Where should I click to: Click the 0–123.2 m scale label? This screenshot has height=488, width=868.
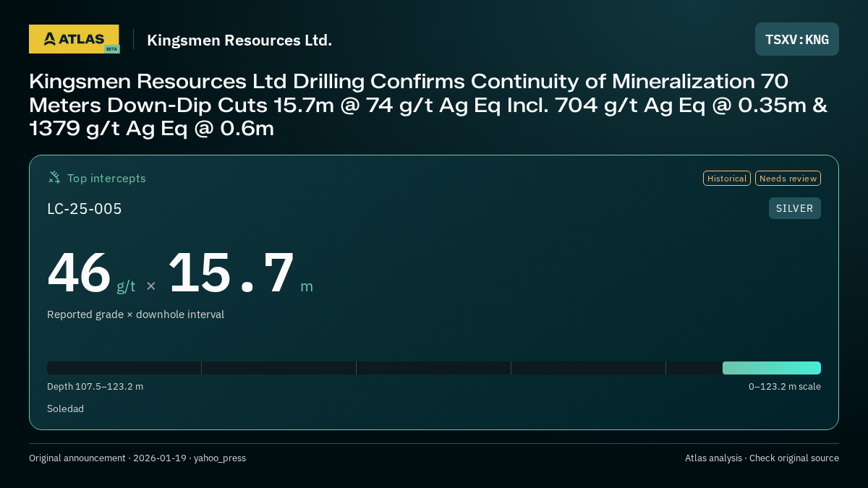click(x=785, y=387)
